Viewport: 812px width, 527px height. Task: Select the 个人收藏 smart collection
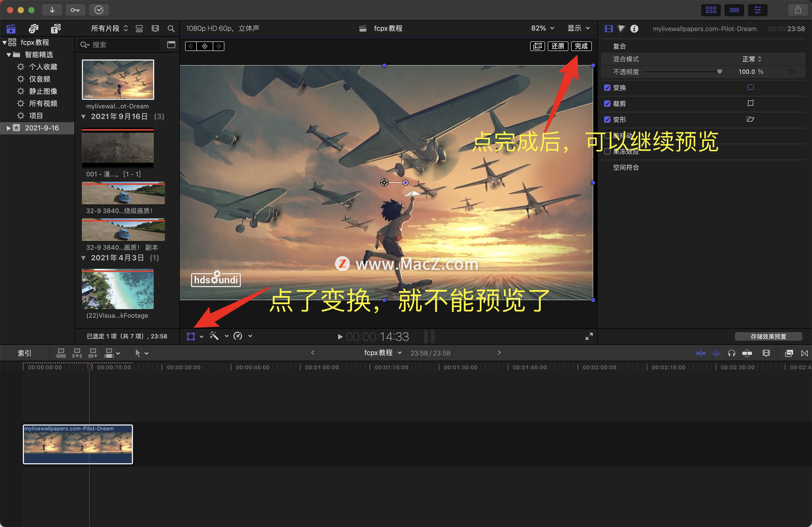click(x=43, y=67)
